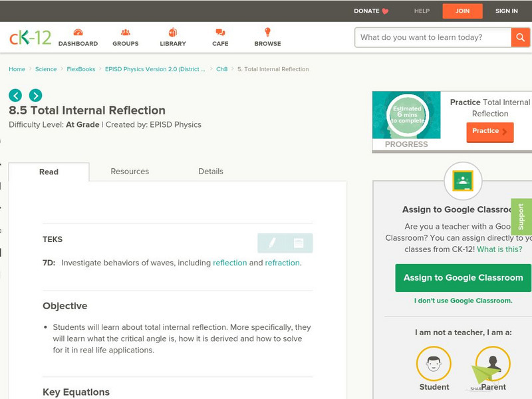
Task: Choose the Student role icon
Action: tap(434, 364)
